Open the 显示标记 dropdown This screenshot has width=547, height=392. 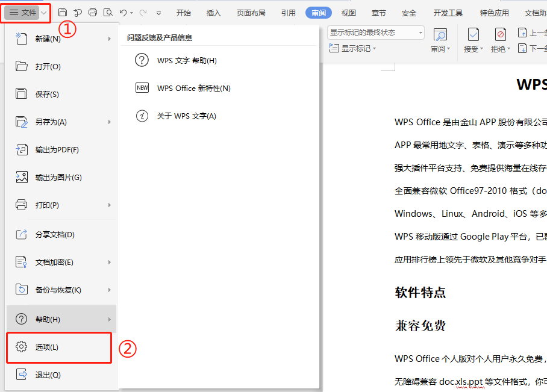tap(352, 49)
